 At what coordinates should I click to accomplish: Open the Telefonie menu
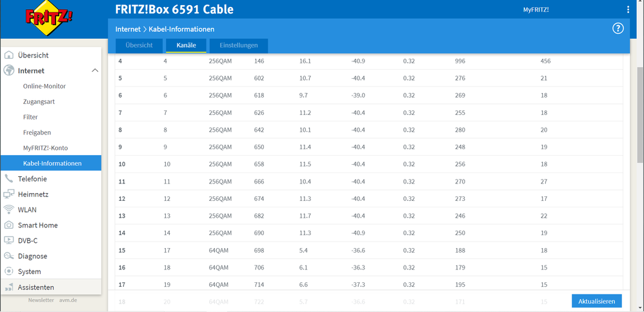[x=51, y=179]
